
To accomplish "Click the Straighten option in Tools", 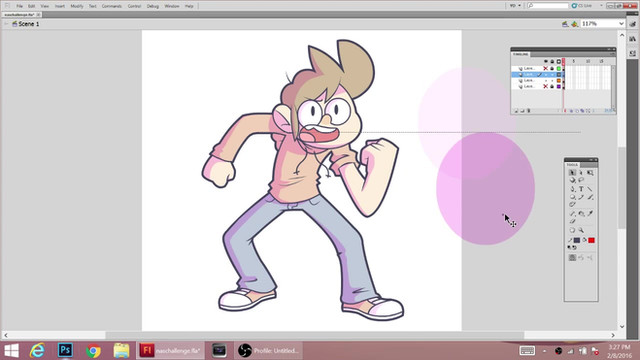I will 590,258.
